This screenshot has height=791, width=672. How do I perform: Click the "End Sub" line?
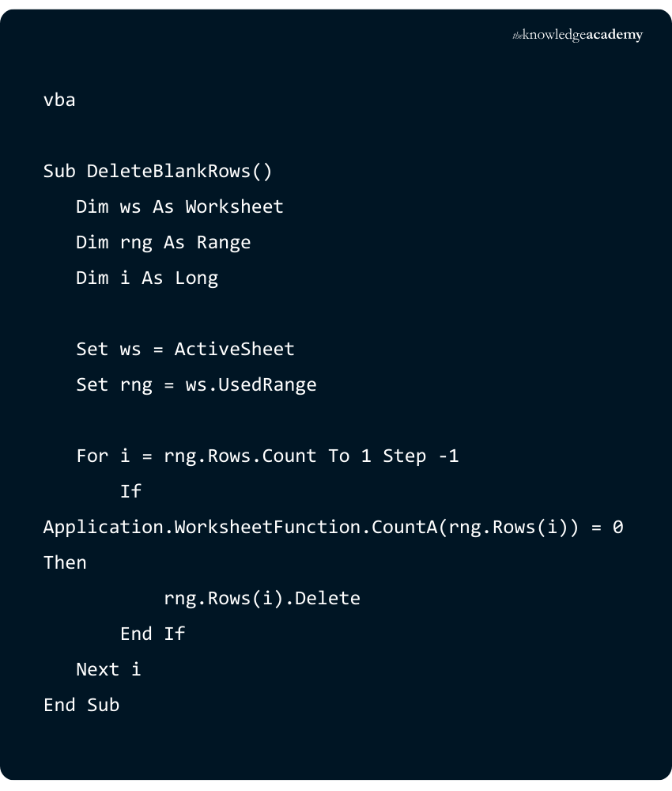tap(81, 706)
